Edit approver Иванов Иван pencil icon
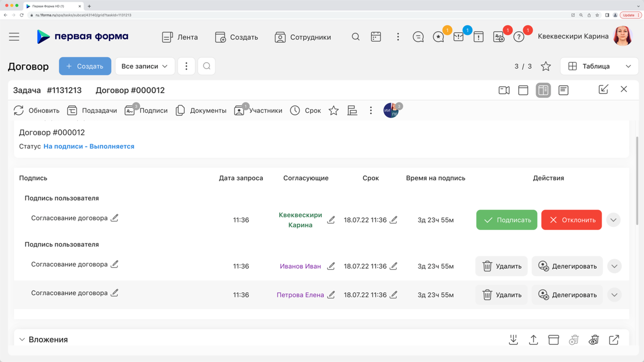Image resolution: width=644 pixels, height=362 pixels. click(331, 266)
